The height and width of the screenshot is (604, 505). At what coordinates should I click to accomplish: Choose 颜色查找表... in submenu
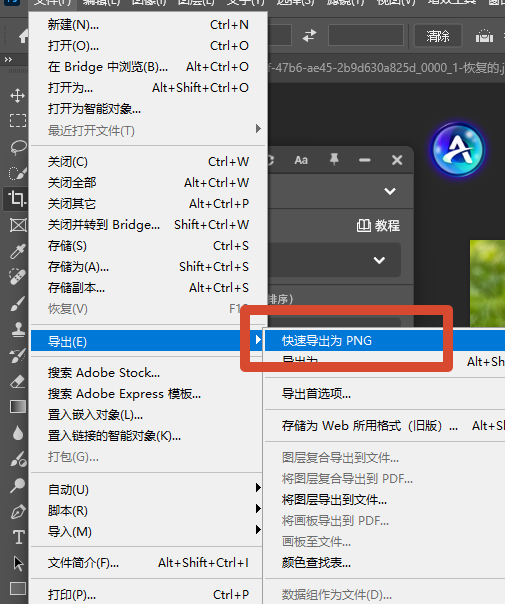click(x=384, y=563)
